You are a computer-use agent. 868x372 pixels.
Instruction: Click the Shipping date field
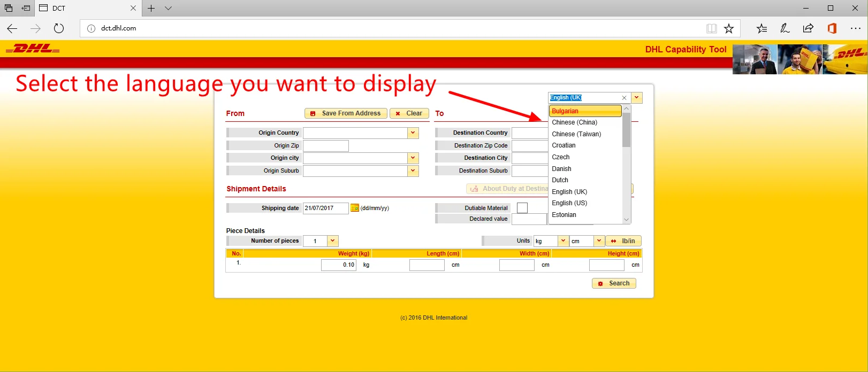coord(326,208)
